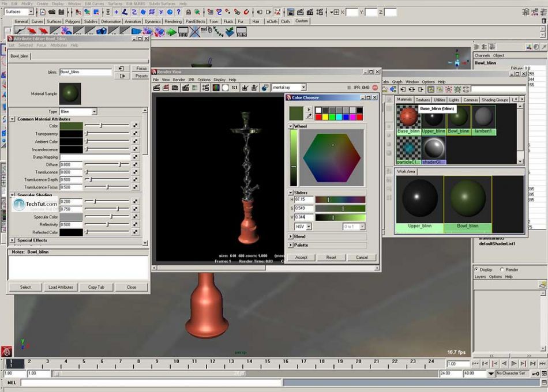Select the Rendering shelf tab
Screen dimensions: 548x392
173,21
